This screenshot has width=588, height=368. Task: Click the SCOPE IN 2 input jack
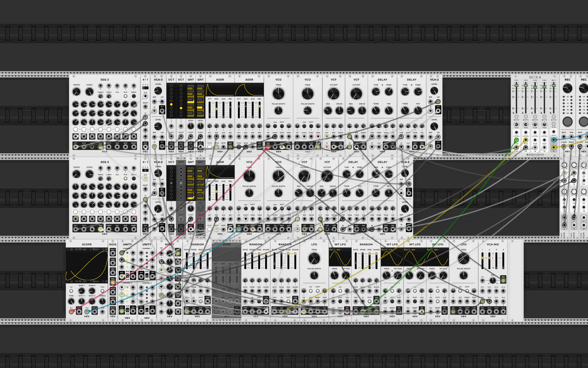click(87, 312)
